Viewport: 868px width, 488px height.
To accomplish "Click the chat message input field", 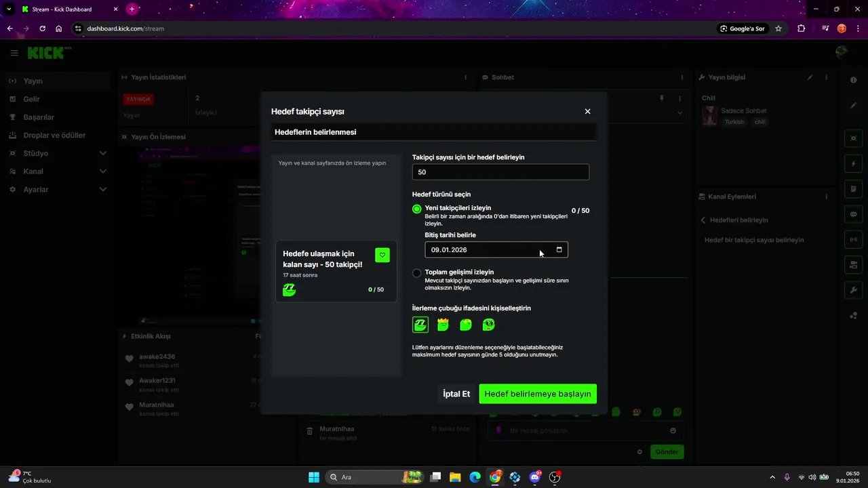I will [x=586, y=430].
